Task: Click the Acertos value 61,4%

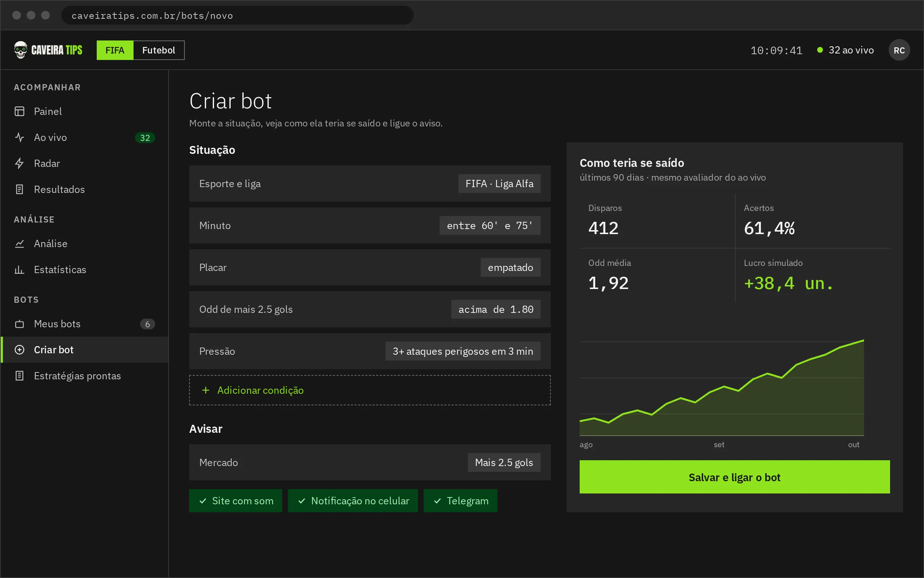Action: [770, 228]
